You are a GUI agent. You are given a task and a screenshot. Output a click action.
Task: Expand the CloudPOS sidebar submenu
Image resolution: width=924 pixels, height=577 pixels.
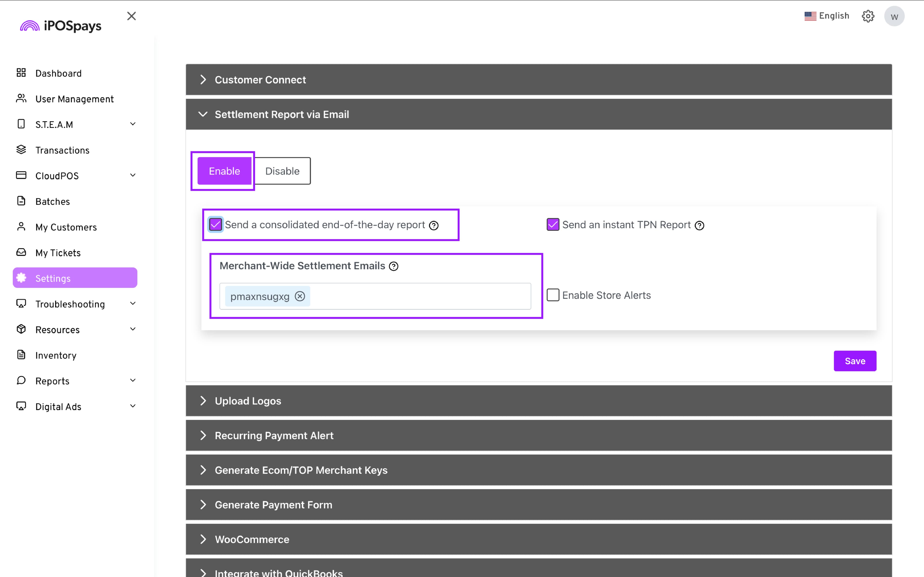pos(133,176)
